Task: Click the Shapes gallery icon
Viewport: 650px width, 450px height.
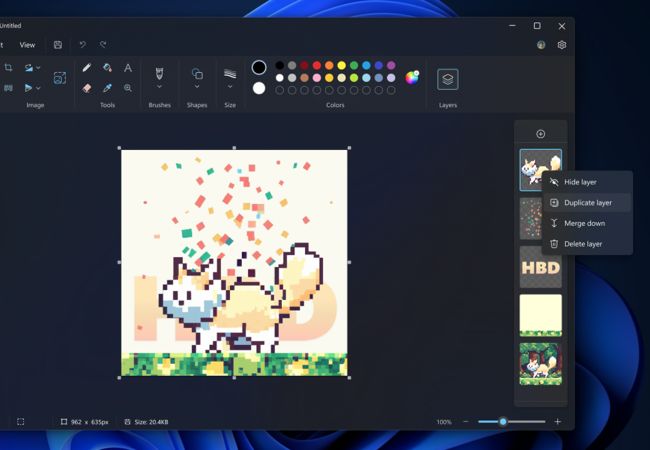Action: (x=197, y=74)
